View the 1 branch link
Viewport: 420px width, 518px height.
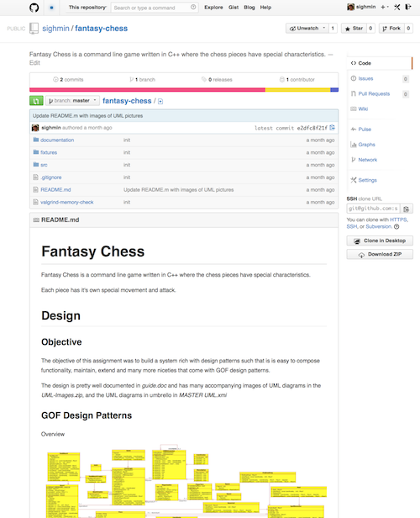coord(142,80)
